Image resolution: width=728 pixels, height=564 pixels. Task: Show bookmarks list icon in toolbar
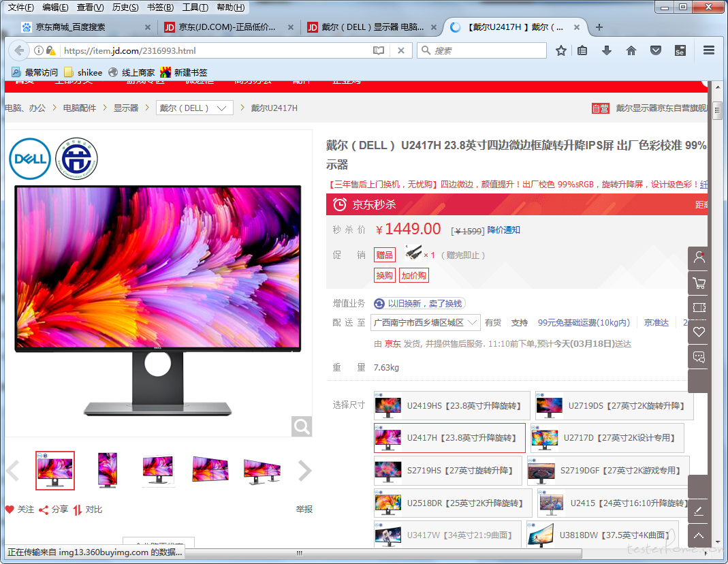[x=582, y=50]
